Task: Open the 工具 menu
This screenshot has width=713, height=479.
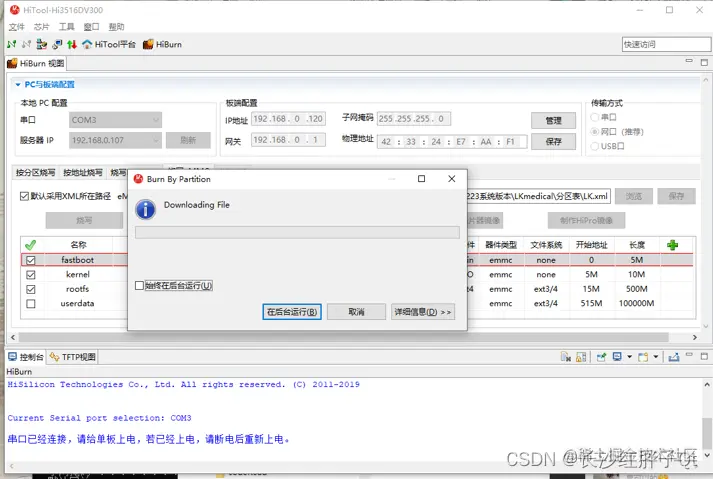Action: point(66,27)
